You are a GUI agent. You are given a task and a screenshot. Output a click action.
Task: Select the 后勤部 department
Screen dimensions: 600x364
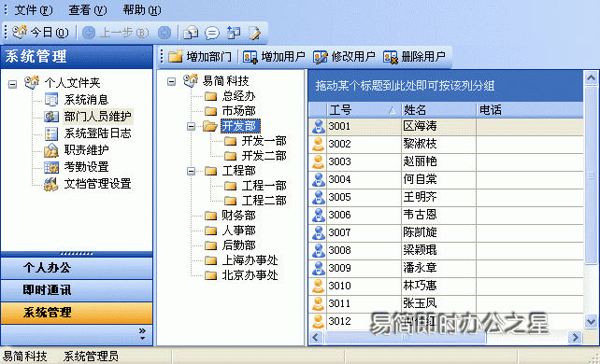[x=238, y=245]
